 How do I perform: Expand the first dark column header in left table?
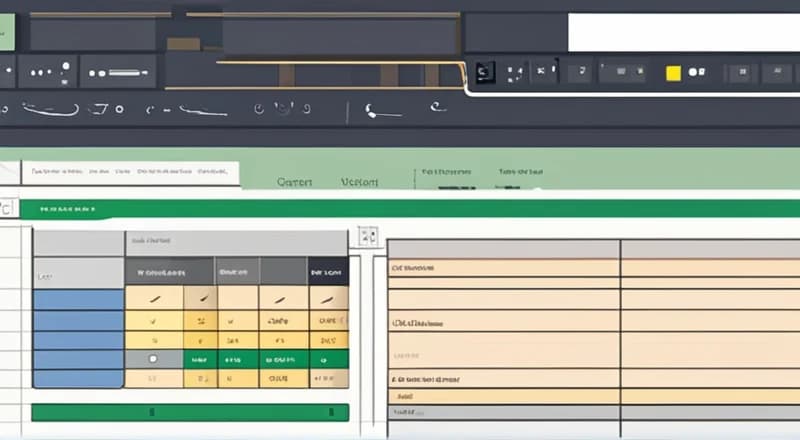[x=168, y=271]
